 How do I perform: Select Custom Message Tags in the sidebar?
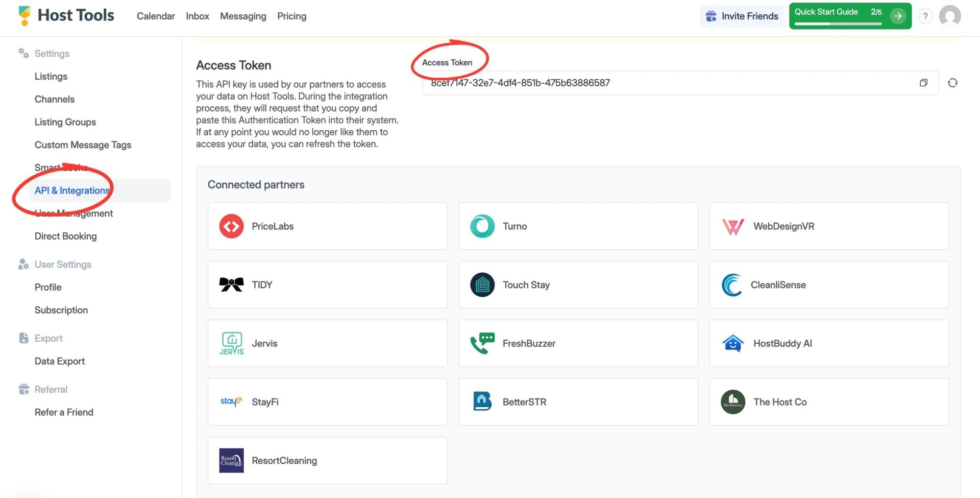[x=83, y=145]
